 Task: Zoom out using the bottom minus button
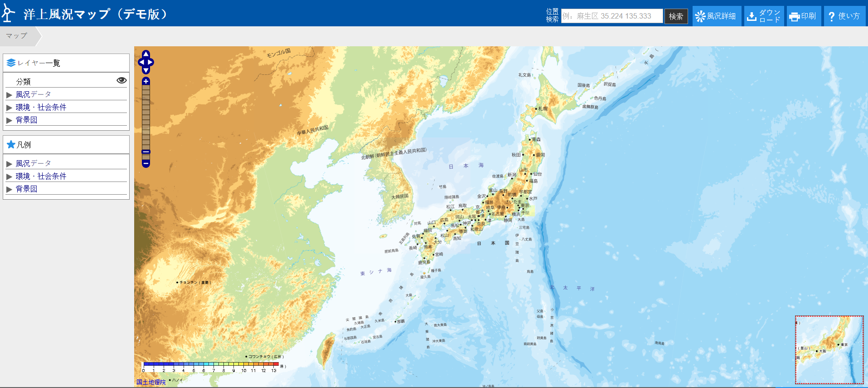point(146,163)
